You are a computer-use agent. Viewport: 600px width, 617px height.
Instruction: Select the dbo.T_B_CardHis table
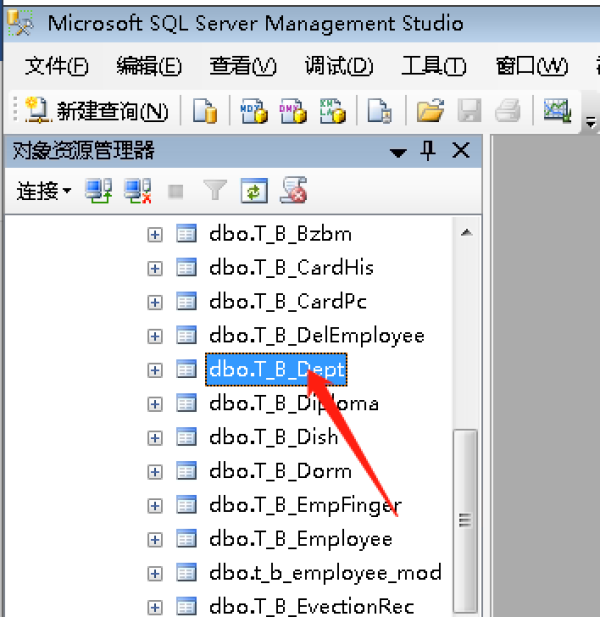pos(291,268)
